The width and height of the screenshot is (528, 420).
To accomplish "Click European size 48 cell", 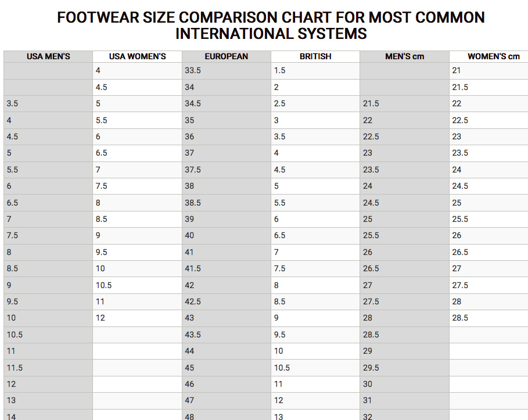I will coord(190,415).
